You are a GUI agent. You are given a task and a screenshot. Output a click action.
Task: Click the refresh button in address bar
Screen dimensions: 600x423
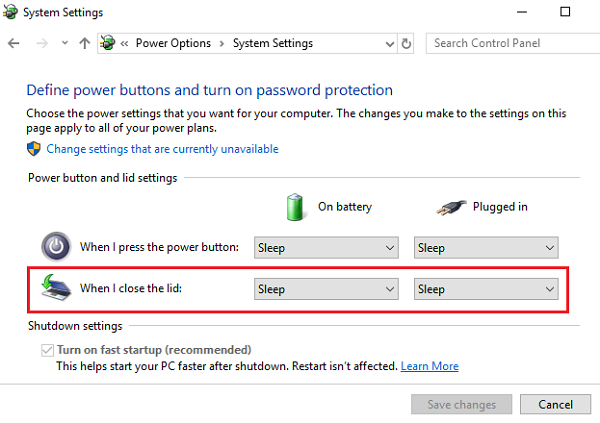point(406,44)
